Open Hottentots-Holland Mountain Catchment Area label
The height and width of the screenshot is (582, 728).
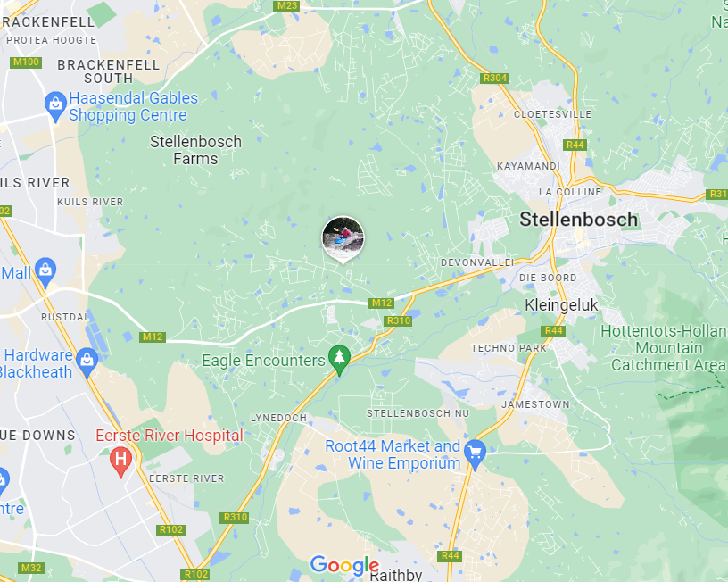665,348
